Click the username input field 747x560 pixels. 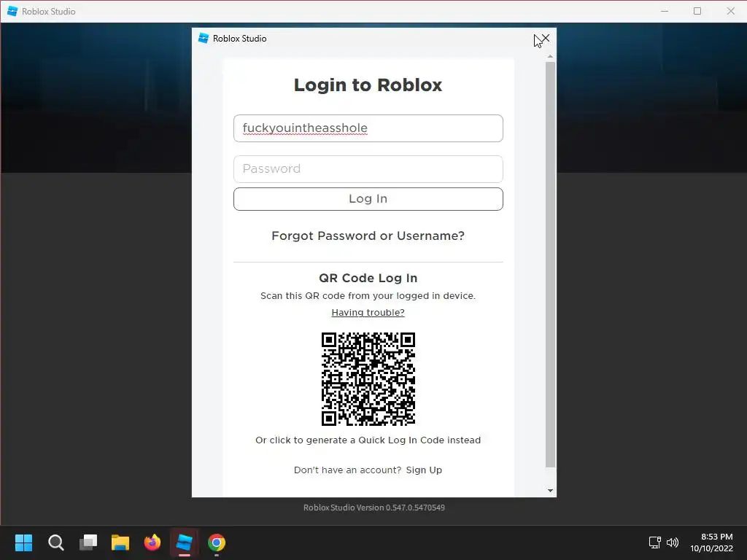coord(368,128)
